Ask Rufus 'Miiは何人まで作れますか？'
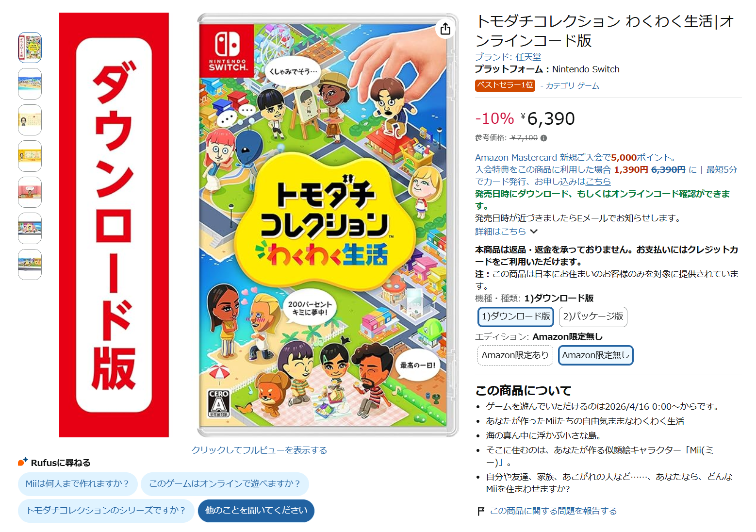This screenshot has height=532, width=756. click(78, 484)
